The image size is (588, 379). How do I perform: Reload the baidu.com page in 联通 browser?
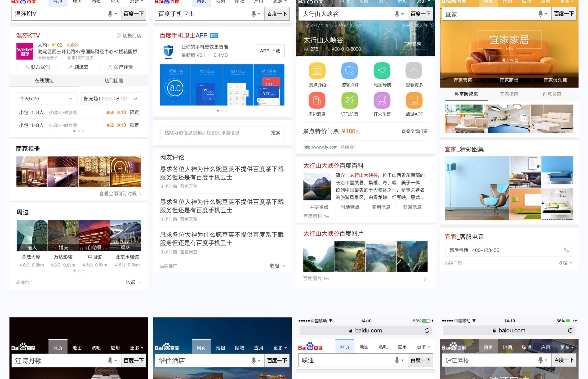(427, 330)
